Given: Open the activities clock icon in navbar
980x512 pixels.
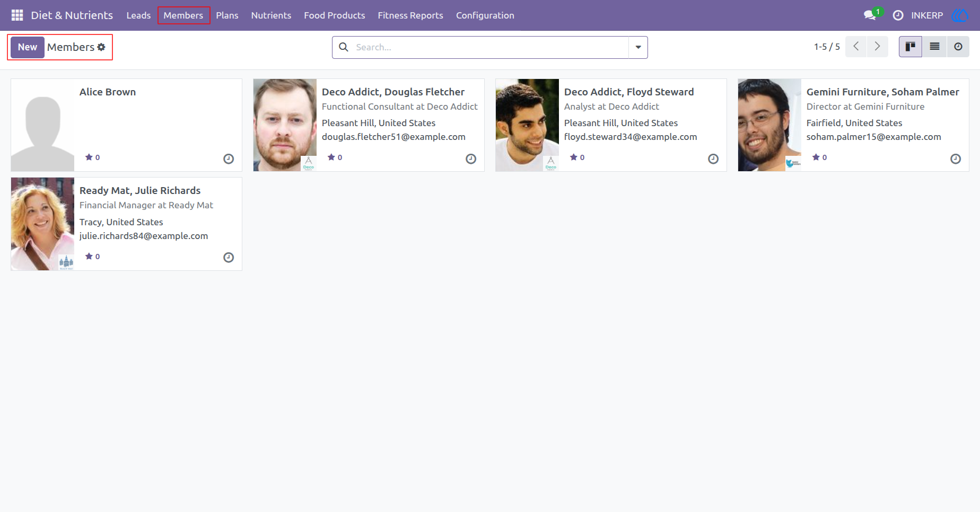Looking at the screenshot, I should (x=898, y=15).
